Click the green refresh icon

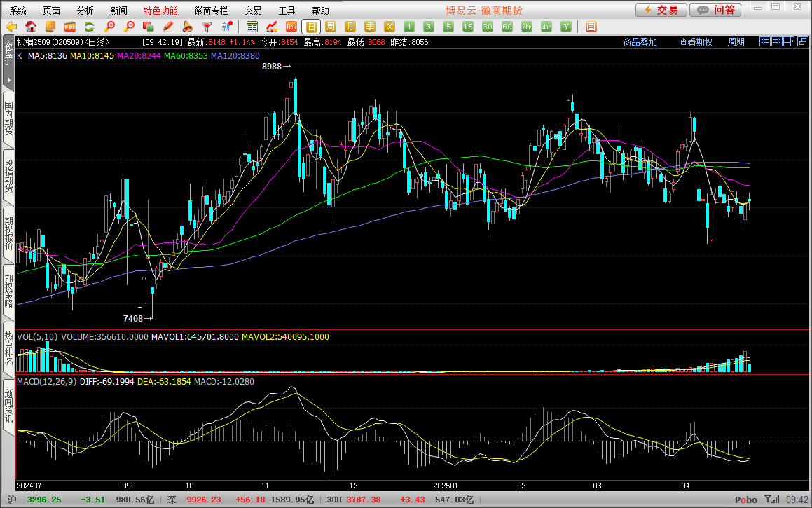click(x=89, y=27)
